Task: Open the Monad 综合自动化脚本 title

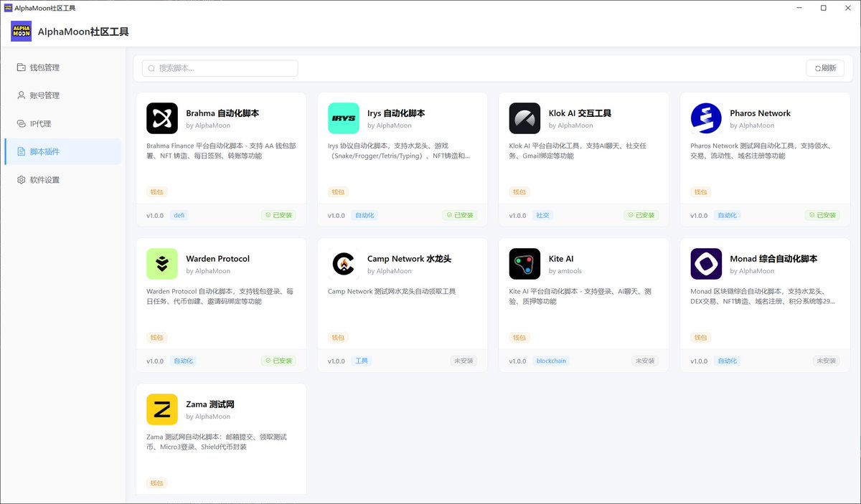Action: pyautogui.click(x=773, y=259)
